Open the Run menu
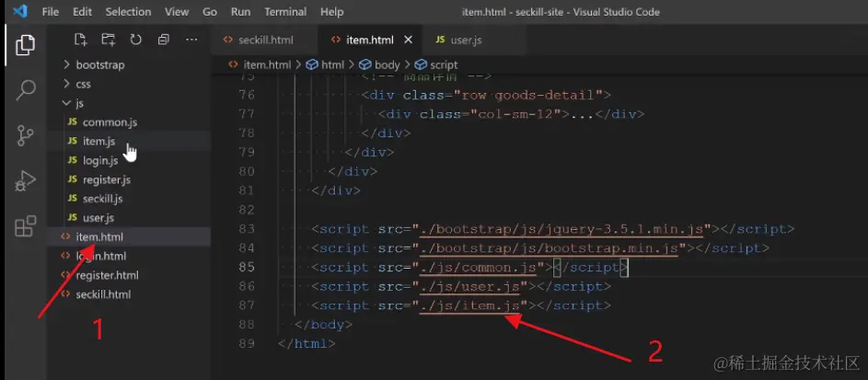 tap(241, 12)
